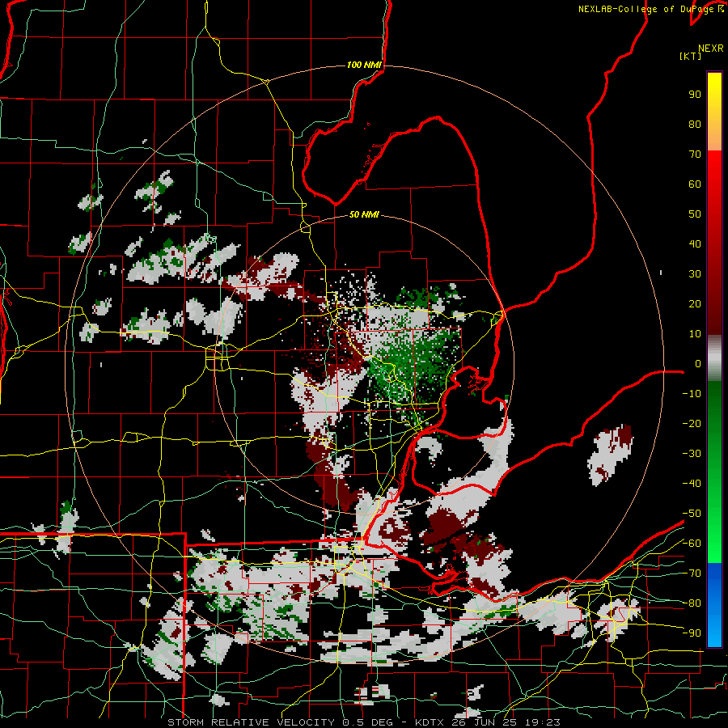
Task: Select the positive 50 scale value
Action: [x=695, y=214]
